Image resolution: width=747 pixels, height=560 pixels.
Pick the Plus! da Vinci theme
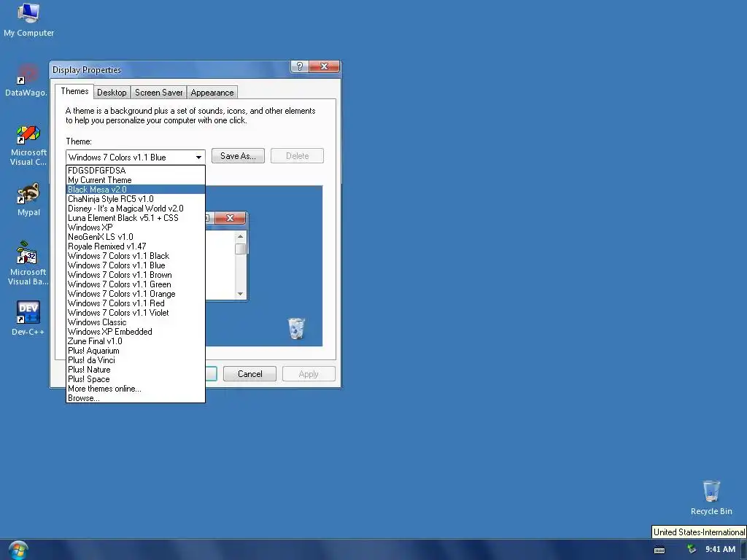(135, 360)
